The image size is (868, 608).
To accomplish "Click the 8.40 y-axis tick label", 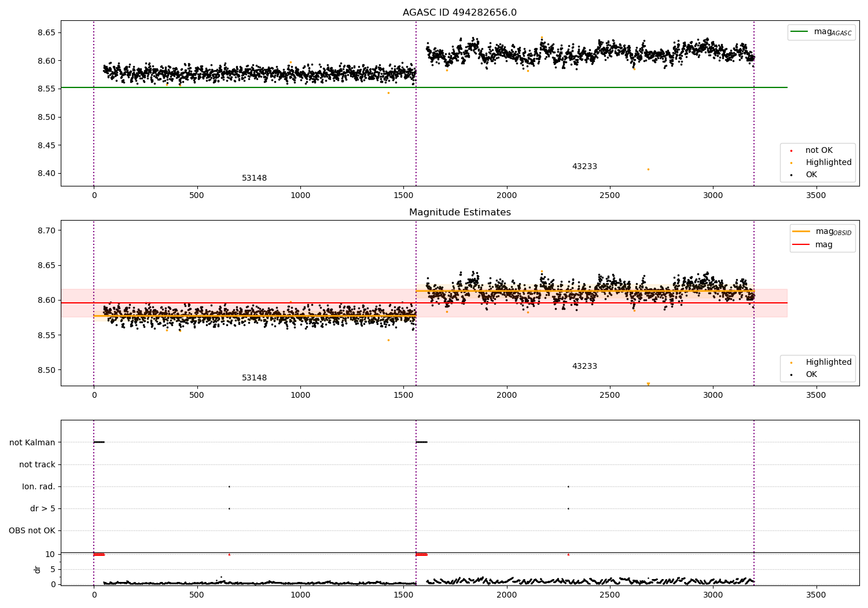I will click(46, 174).
